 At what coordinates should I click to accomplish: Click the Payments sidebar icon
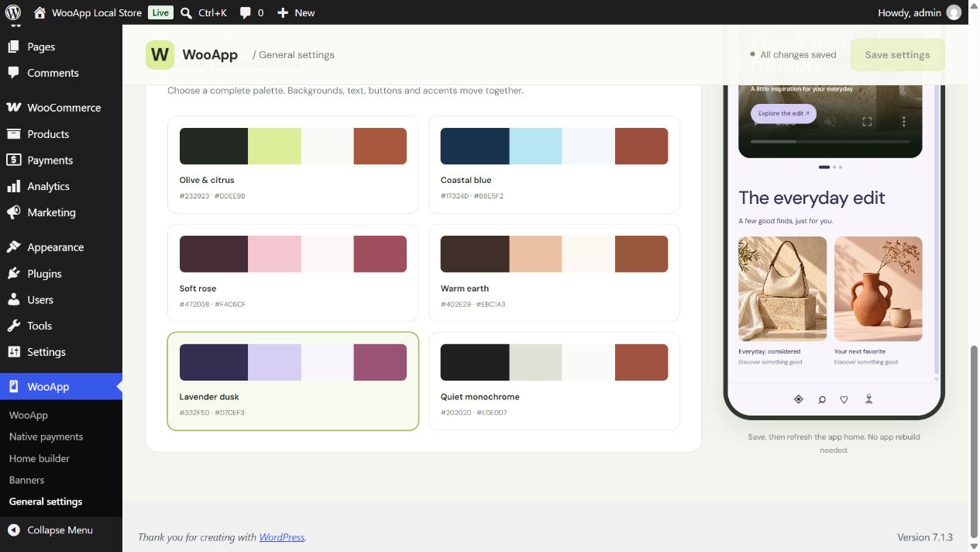click(x=13, y=160)
